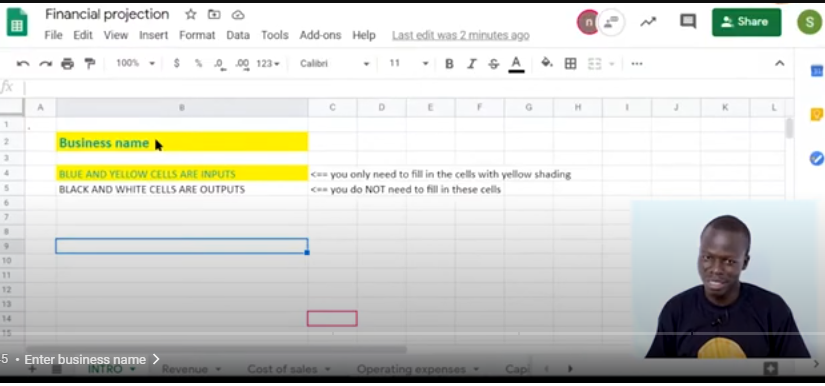Toggle italic formatting
Image resolution: width=825 pixels, height=386 pixels.
471,64
